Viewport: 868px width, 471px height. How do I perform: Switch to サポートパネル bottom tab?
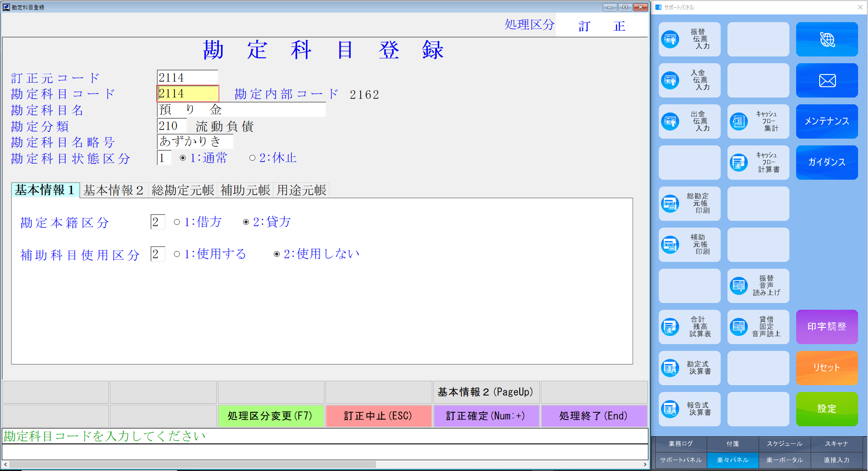coord(681,460)
